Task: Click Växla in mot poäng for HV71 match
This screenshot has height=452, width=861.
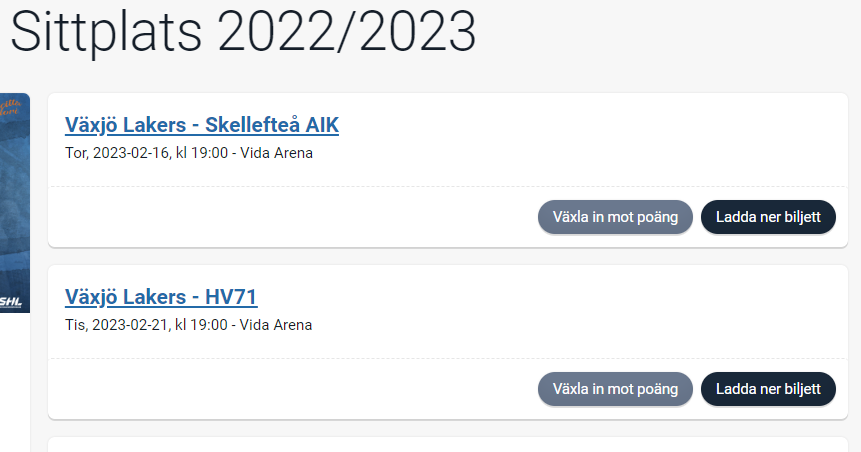Action: tap(615, 389)
